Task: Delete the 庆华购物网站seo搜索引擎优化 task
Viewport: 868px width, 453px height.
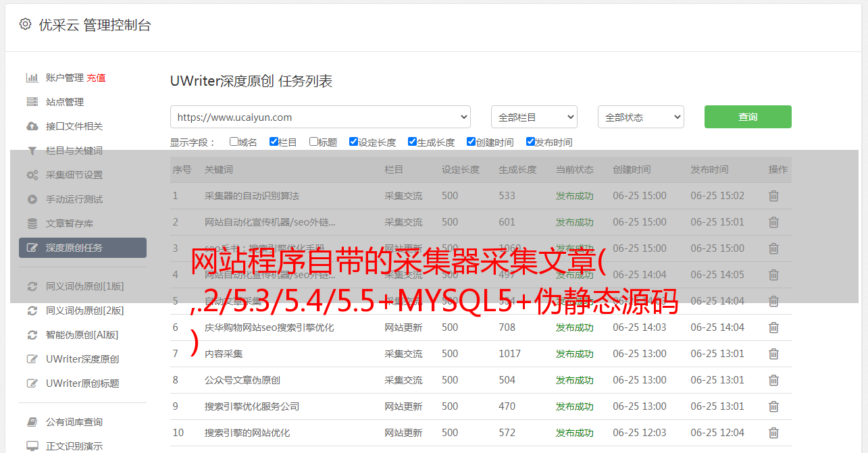Action: 773,327
